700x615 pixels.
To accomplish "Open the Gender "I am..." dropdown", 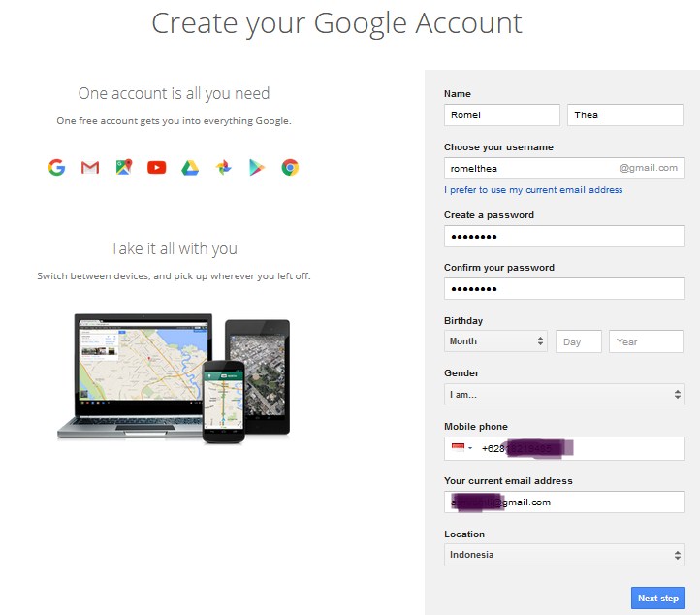I will click(564, 395).
